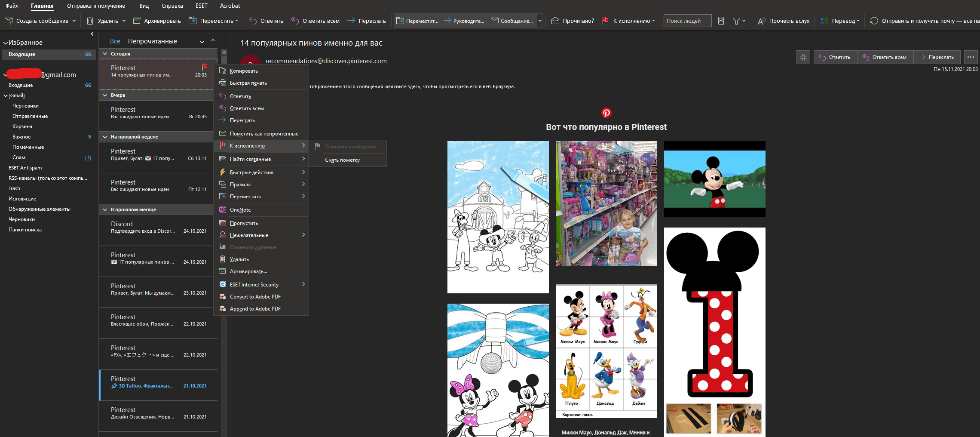Viewport: 980px width, 437px height.
Task: Click the People search field
Action: (687, 21)
